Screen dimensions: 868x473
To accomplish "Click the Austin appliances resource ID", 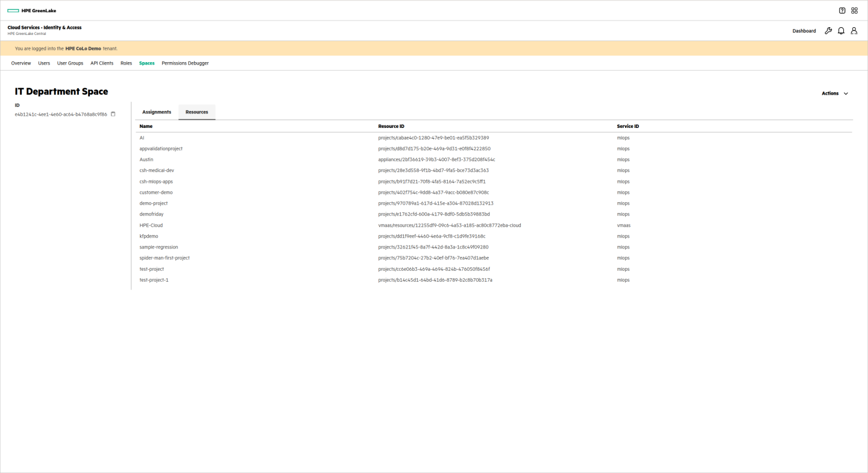I will [x=436, y=160].
